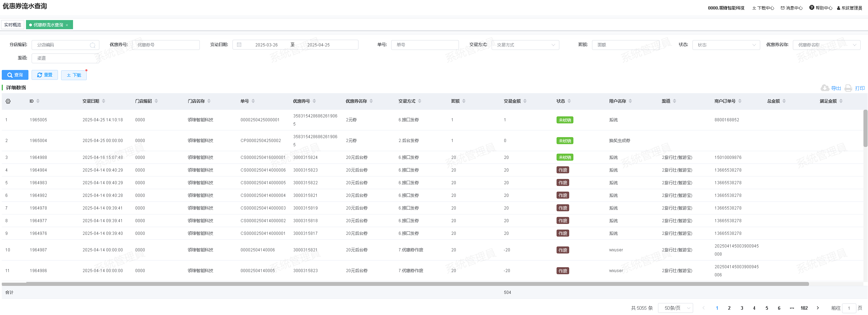This screenshot has height=315, width=868.
Task: Open the download center in header
Action: pos(763,8)
